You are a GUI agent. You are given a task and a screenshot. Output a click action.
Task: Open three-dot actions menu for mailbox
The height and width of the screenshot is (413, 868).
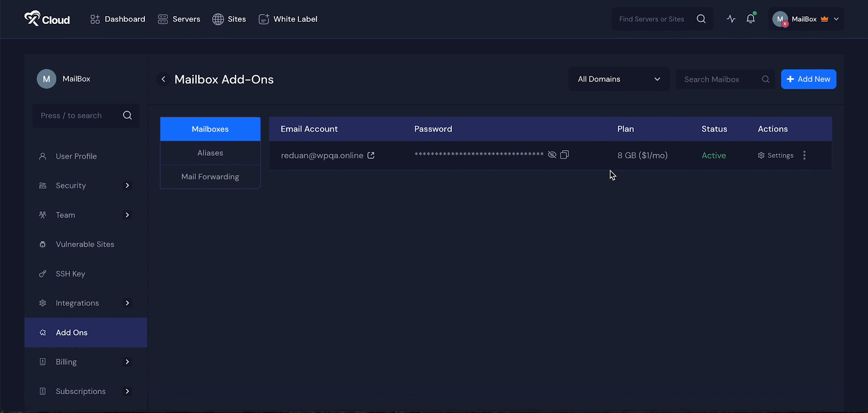coord(804,156)
